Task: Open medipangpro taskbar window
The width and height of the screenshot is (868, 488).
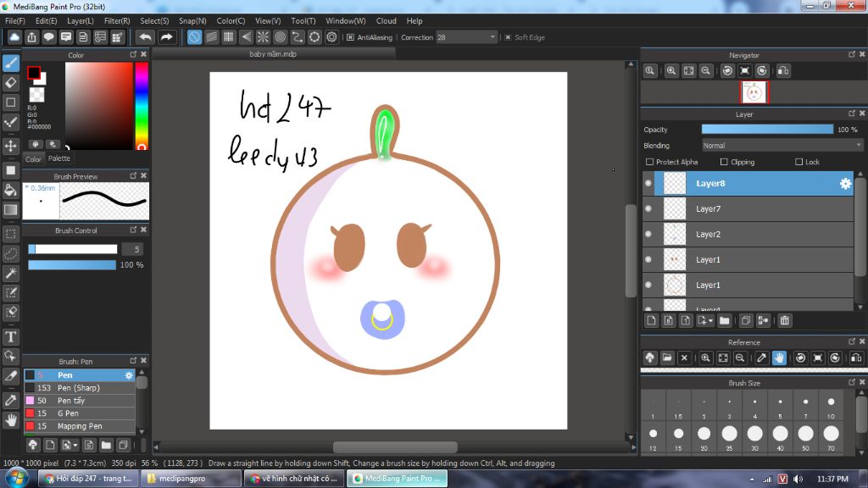Action: click(x=191, y=478)
